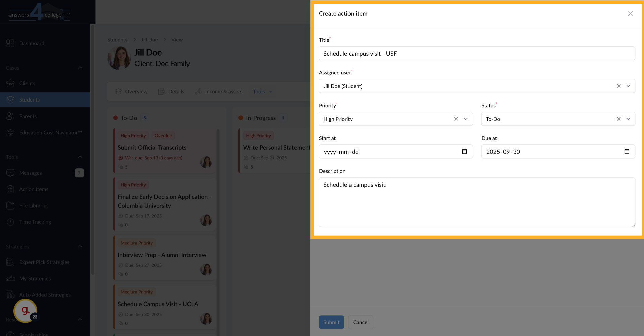Click the Messages chat icon
The height and width of the screenshot is (336, 644).
coord(10,173)
